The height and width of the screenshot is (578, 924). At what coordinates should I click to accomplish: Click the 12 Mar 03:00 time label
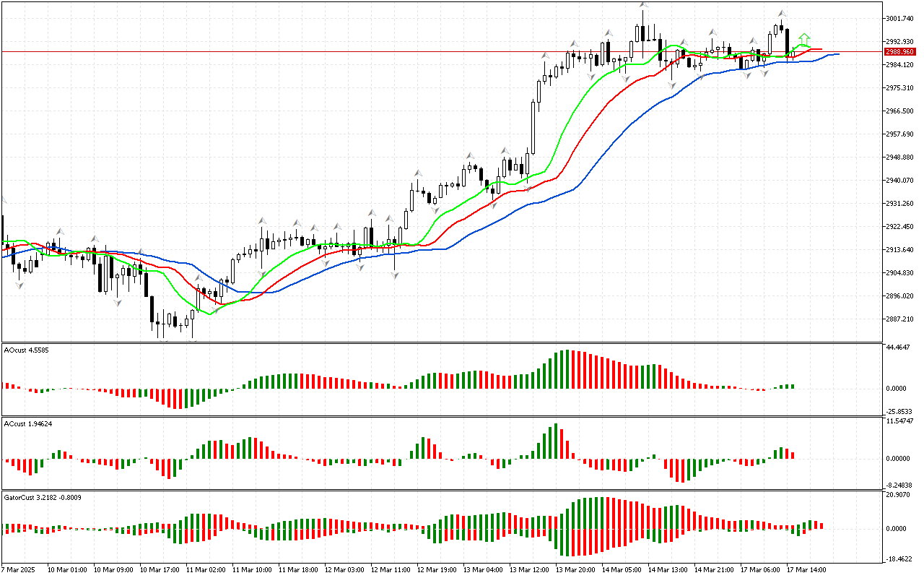tap(344, 569)
